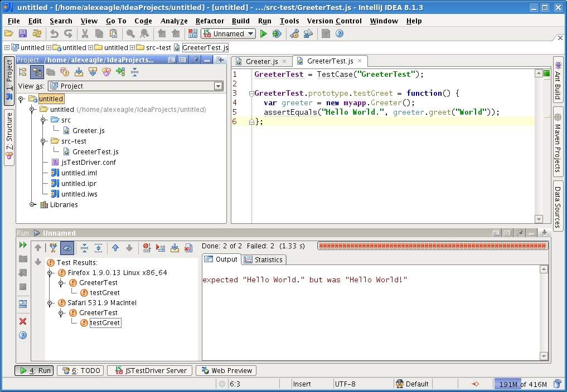Switch to the Statistics tab
This screenshot has height=392, width=567.
click(x=264, y=259)
